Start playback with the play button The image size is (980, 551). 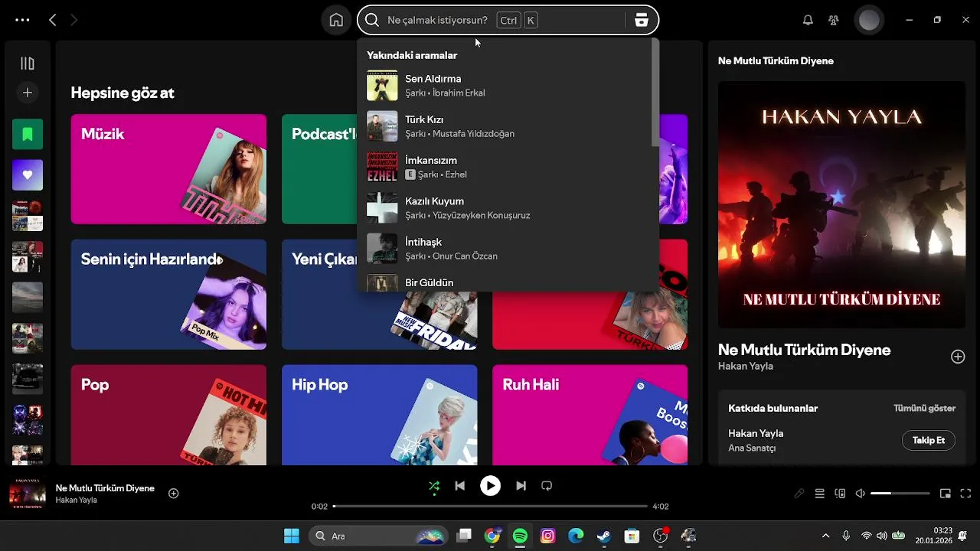[490, 486]
